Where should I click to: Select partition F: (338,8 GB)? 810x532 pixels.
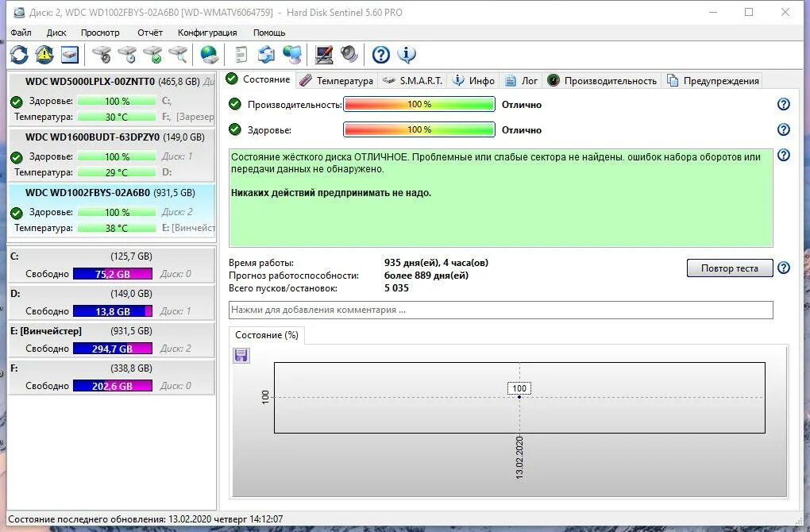click(x=112, y=377)
